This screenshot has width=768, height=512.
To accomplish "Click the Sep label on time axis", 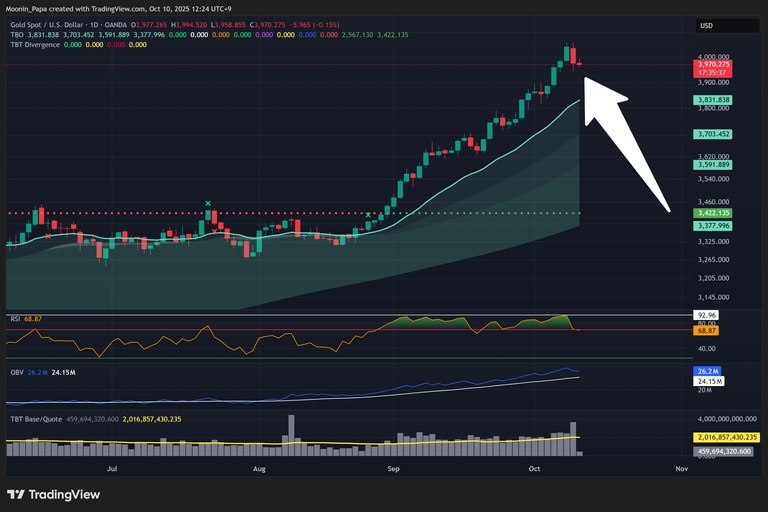I will 393,468.
